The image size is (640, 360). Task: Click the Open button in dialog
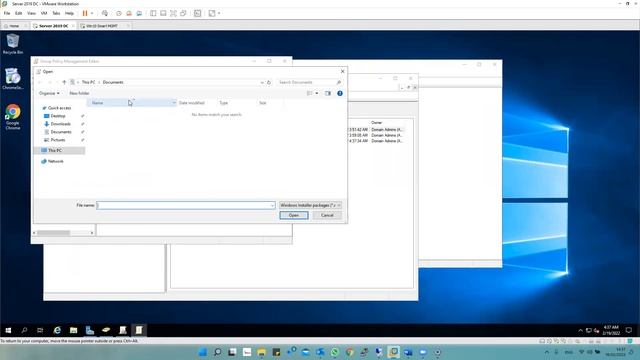coord(294,215)
